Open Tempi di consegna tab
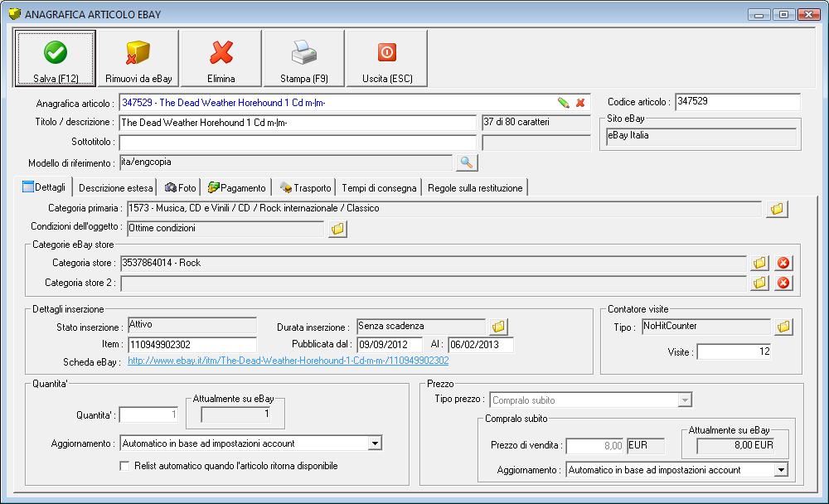829x504 pixels. [379, 187]
